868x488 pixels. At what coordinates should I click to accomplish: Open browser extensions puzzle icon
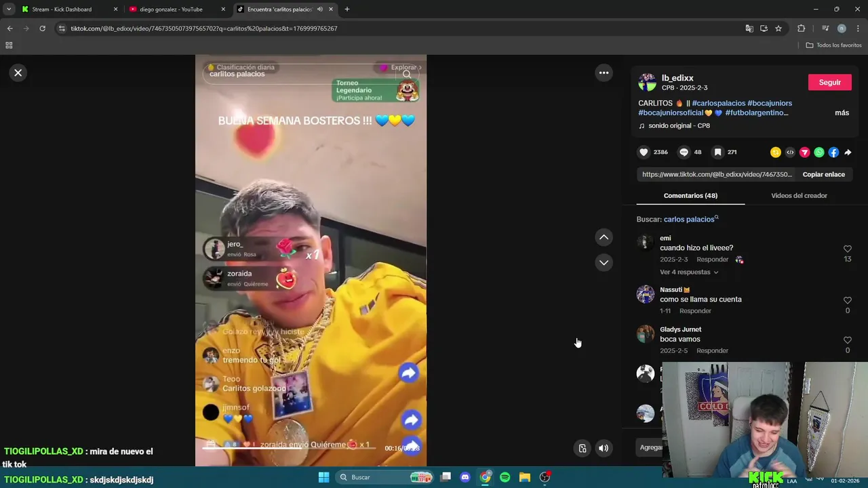tap(802, 28)
